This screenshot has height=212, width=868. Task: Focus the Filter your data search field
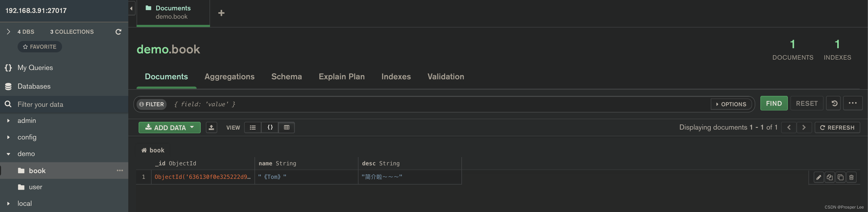point(64,104)
